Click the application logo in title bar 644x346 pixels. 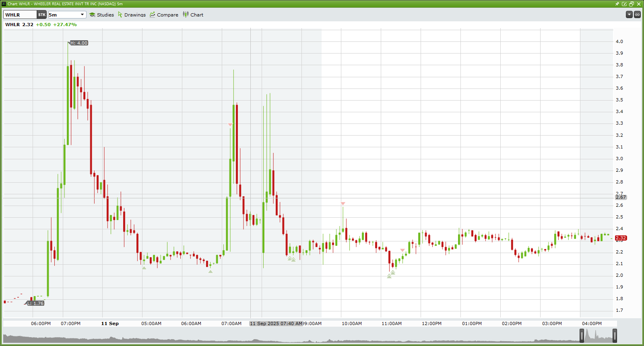4,4
